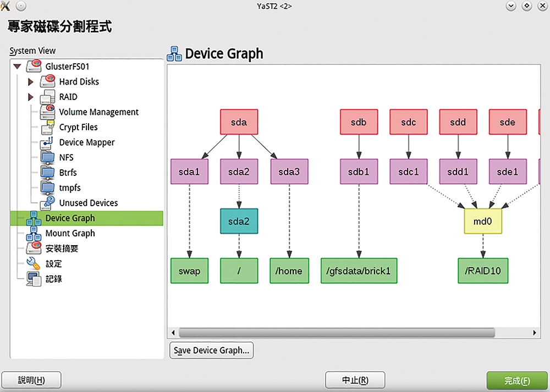Click the Save Device Graph button
Screen dimensions: 550x392
(x=212, y=350)
